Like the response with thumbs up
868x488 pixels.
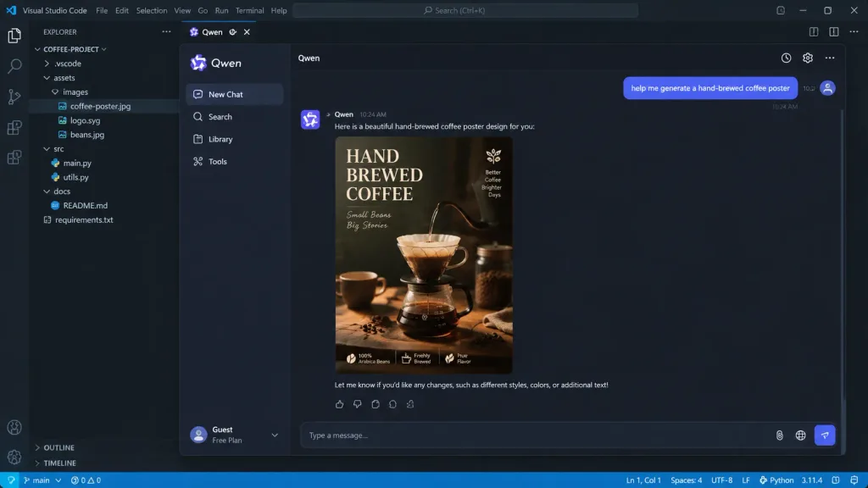(x=339, y=404)
